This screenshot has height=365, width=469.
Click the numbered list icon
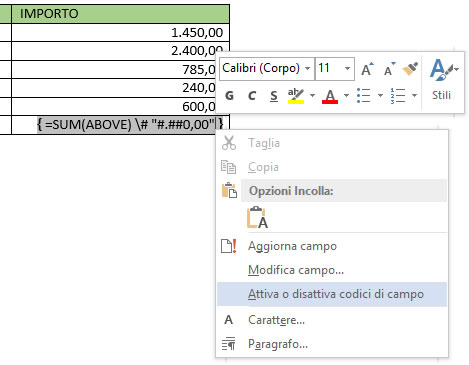click(x=398, y=96)
